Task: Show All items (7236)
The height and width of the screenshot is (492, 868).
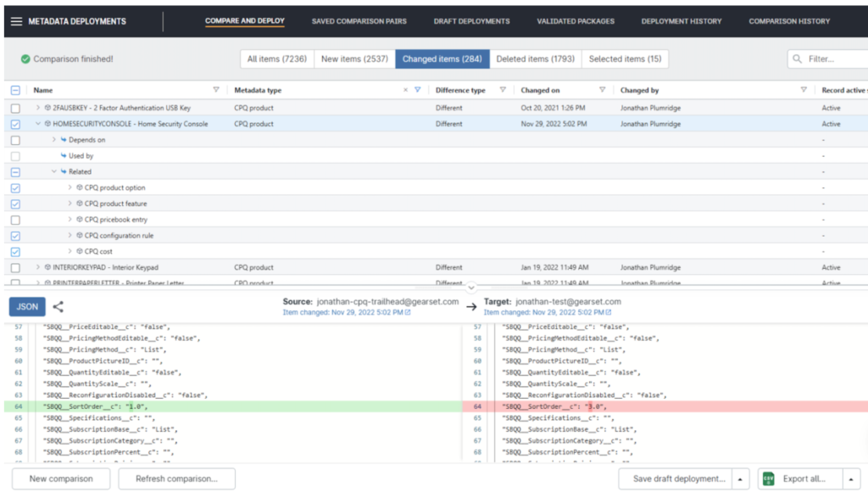Action: 277,59
